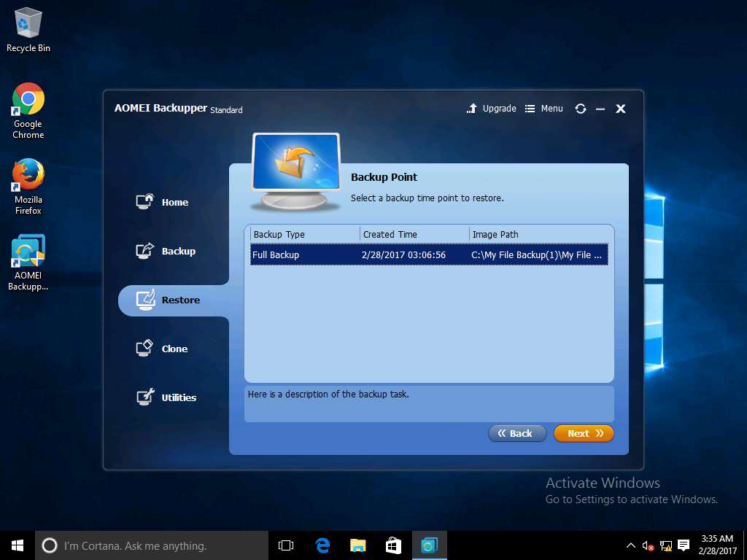The width and height of the screenshot is (747, 560).
Task: Open the Clone section icon
Action: pyautogui.click(x=145, y=348)
